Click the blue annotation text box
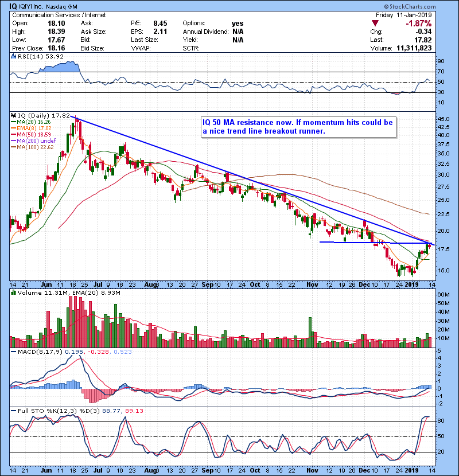459x476 pixels. click(298, 127)
